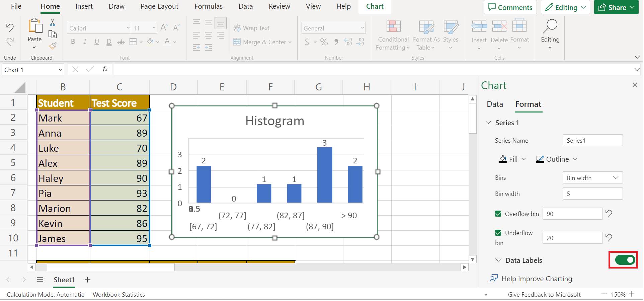Viewport: 644px width, 301px height.
Task: Open the Help Improve Charting link
Action: click(536, 279)
